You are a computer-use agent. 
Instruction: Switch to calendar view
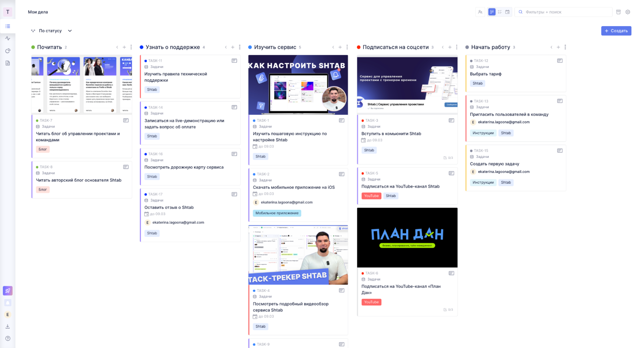[x=507, y=12]
